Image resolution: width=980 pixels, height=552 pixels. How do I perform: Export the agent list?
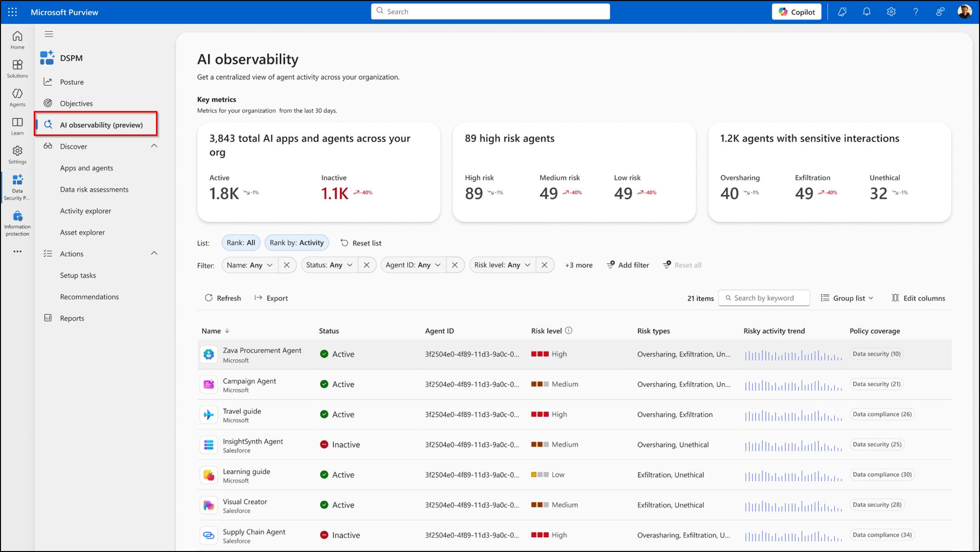[x=271, y=298]
